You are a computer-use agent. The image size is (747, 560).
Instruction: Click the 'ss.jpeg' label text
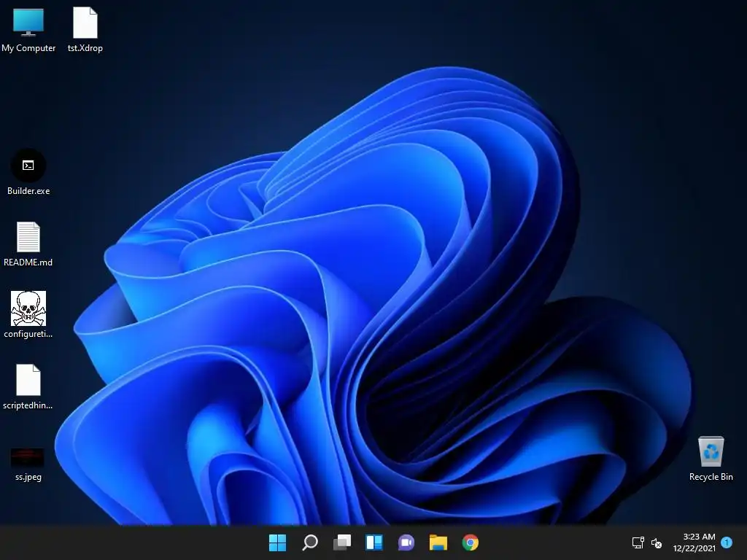[28, 477]
